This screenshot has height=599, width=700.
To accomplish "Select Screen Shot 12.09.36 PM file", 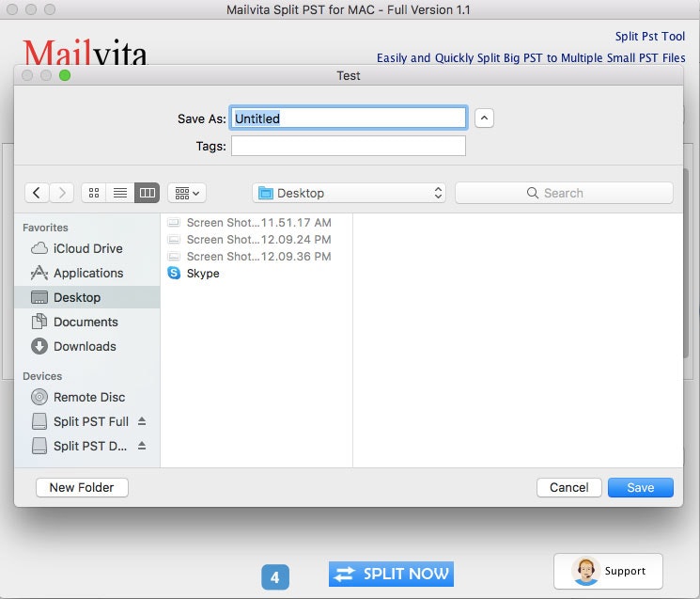I will 257,257.
